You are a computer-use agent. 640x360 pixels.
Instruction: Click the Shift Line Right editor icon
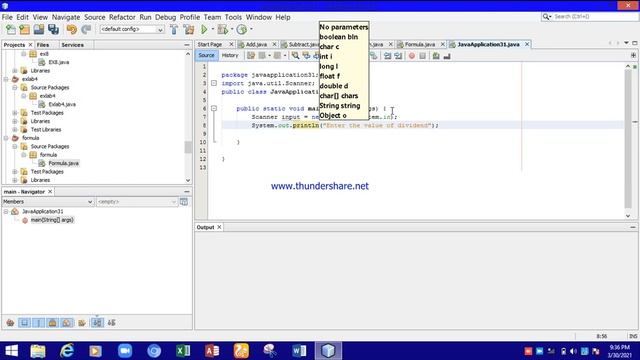coord(398,56)
